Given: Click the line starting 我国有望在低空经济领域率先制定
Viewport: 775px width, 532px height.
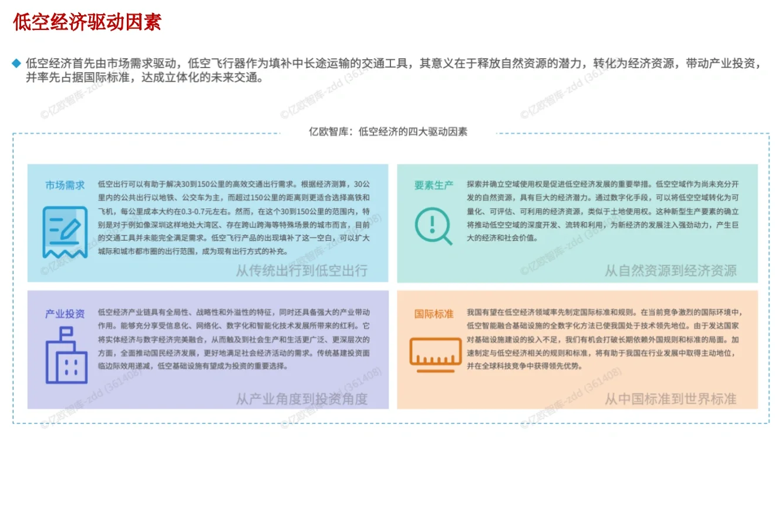Looking at the screenshot, I should 605,312.
